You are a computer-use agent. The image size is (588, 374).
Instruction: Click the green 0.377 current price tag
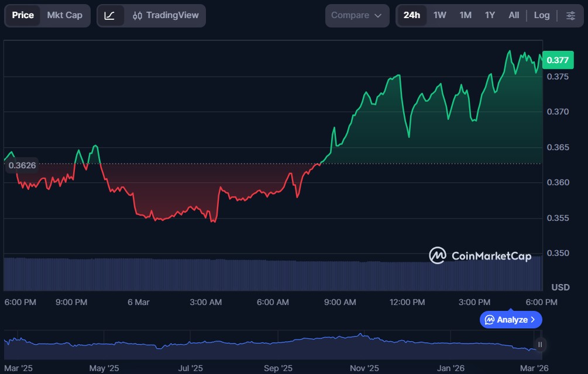click(x=556, y=60)
